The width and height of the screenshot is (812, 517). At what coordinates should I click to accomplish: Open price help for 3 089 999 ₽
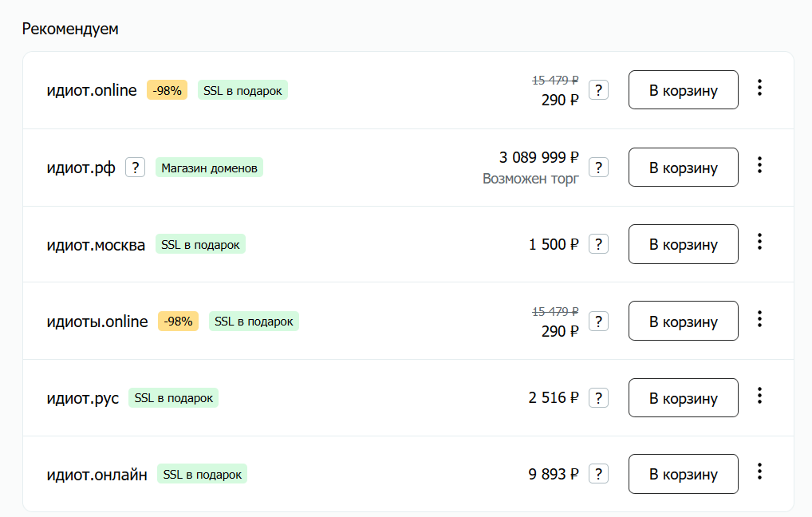[599, 168]
